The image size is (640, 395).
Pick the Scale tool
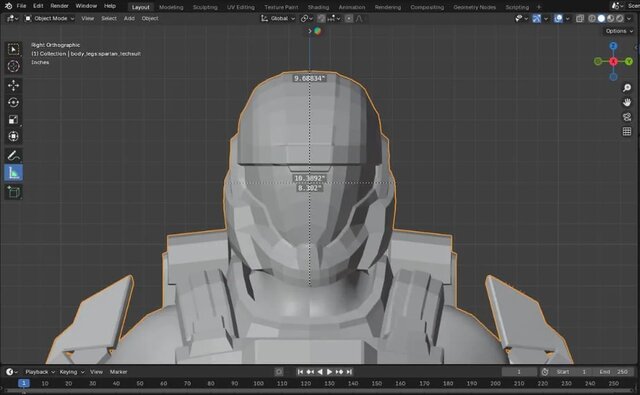(13, 120)
